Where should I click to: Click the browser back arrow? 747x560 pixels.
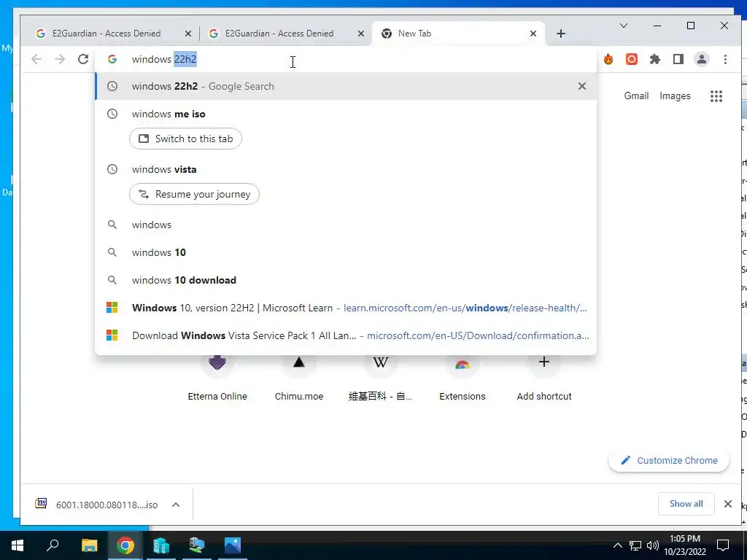click(36, 59)
